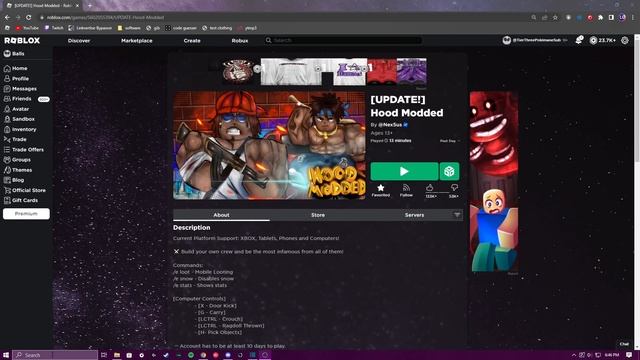Click the page vertical scrollbar

click(x=637, y=192)
